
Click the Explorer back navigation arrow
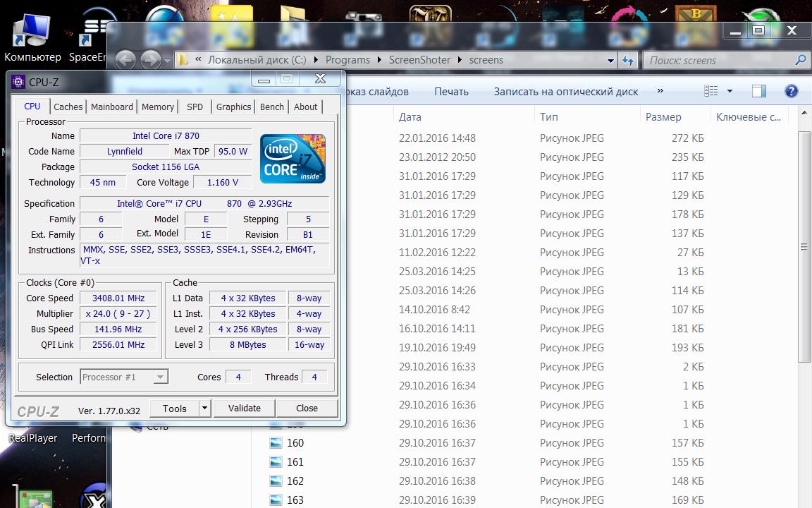point(125,60)
